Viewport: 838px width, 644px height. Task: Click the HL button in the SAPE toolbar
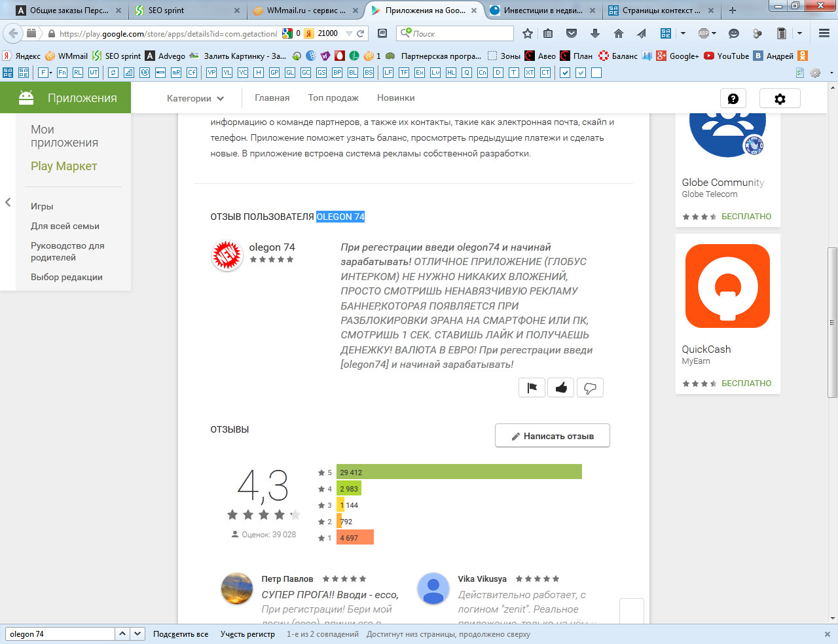tap(451, 73)
